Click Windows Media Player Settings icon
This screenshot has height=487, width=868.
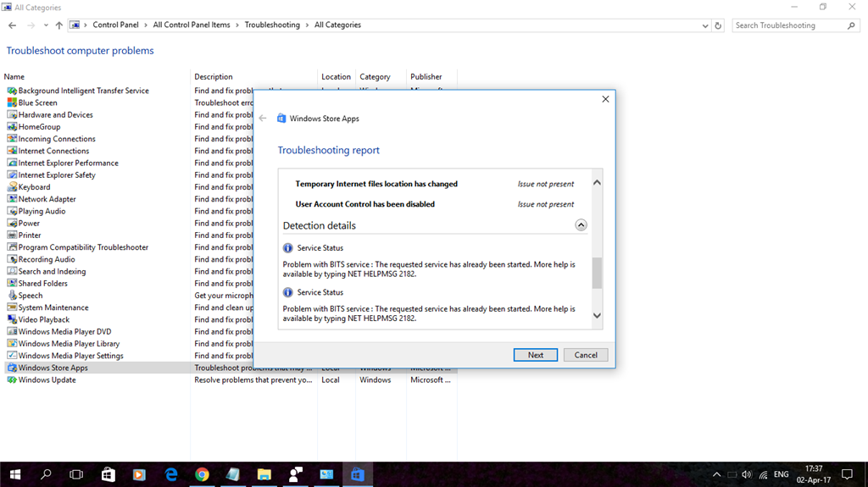click(12, 356)
